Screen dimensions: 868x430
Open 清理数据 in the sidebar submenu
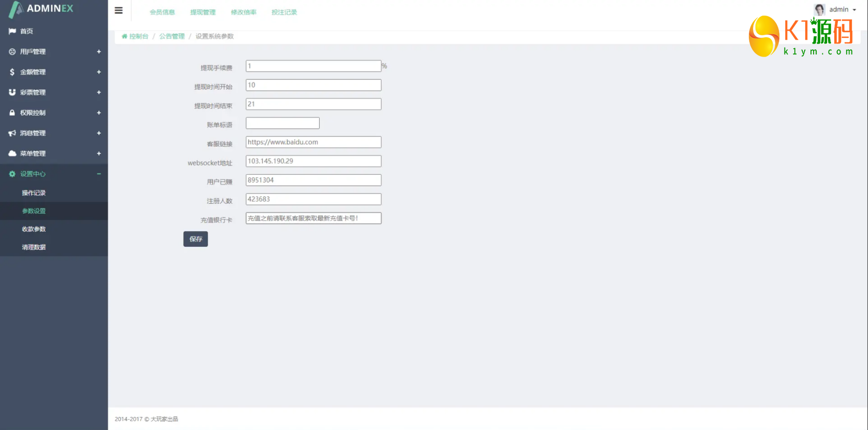tap(34, 247)
